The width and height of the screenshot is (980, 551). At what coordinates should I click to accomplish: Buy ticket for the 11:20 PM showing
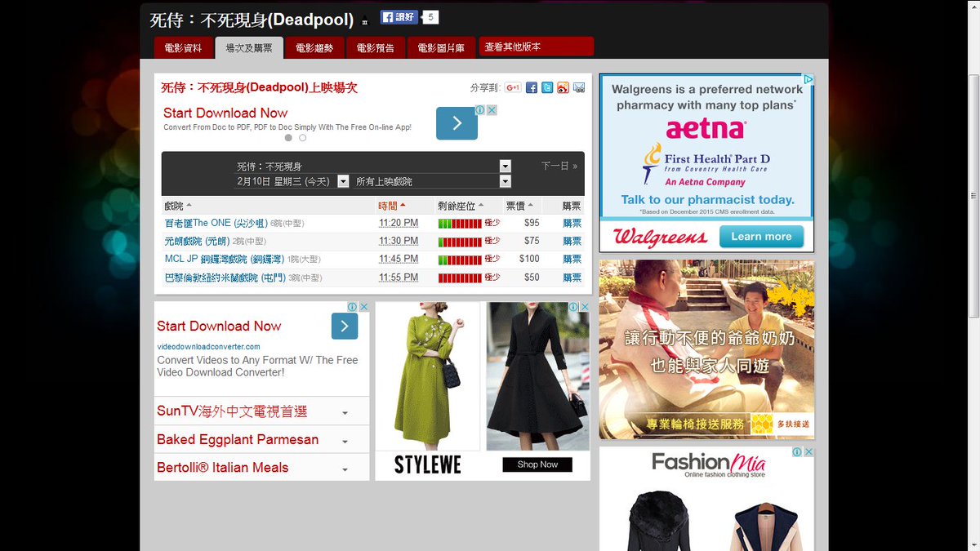572,223
